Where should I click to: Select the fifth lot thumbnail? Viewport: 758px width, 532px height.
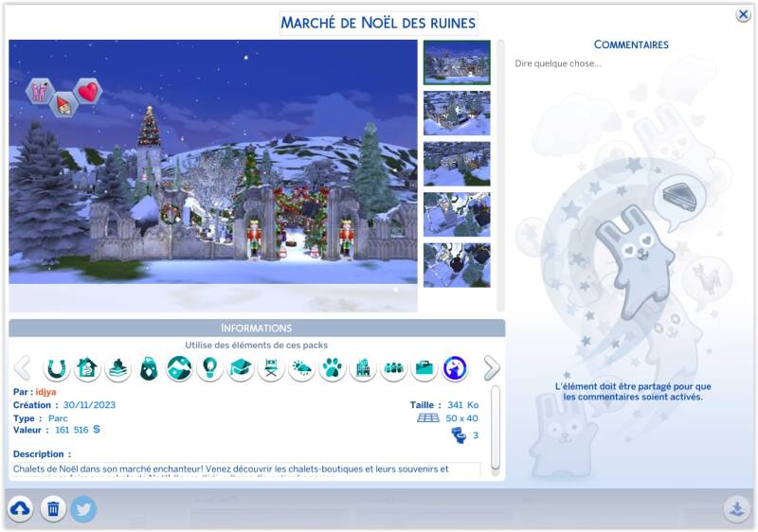(457, 265)
